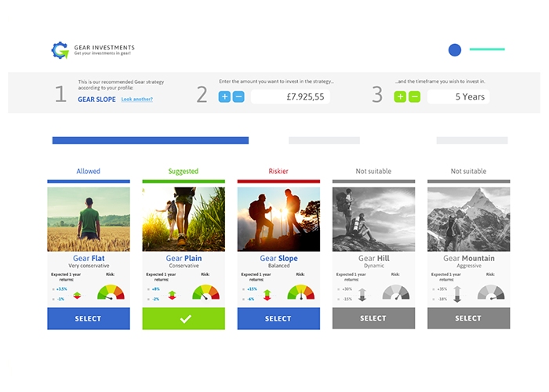
Task: Open the Gear Plain hikers thumbnail
Action: [x=184, y=219]
